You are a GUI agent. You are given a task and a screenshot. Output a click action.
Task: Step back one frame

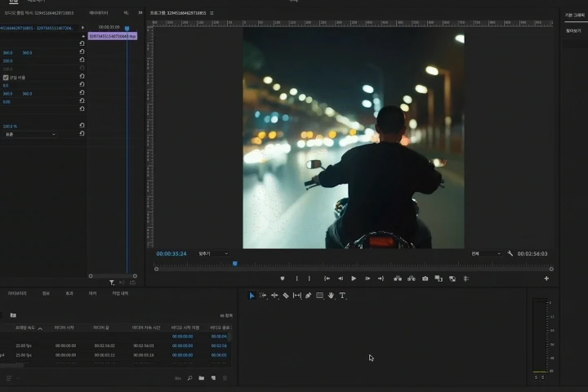tap(341, 278)
